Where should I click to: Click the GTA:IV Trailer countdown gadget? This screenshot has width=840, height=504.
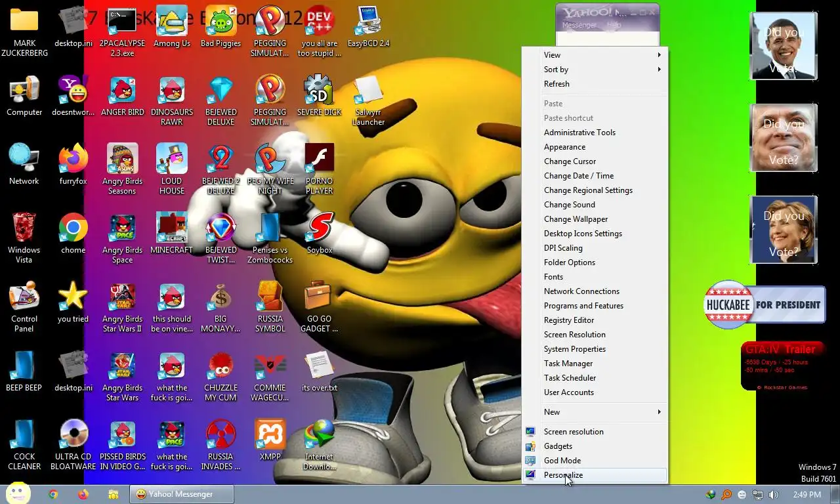coord(782,366)
